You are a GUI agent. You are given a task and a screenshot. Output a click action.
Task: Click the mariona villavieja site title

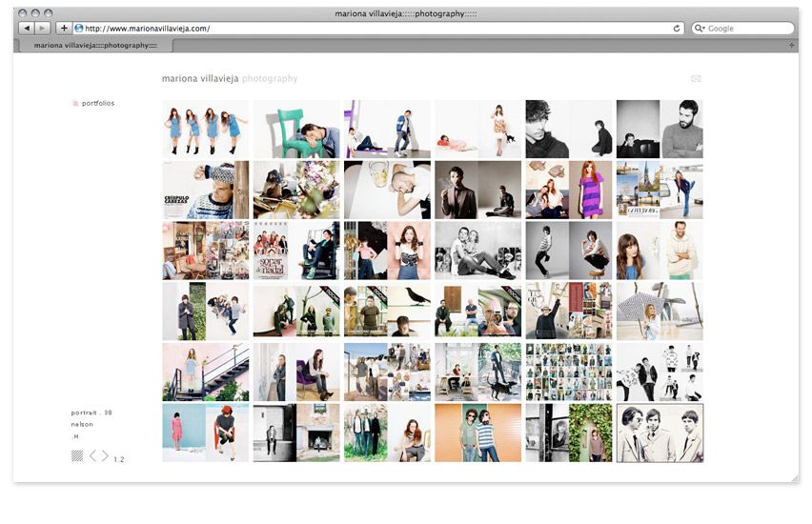[200, 79]
